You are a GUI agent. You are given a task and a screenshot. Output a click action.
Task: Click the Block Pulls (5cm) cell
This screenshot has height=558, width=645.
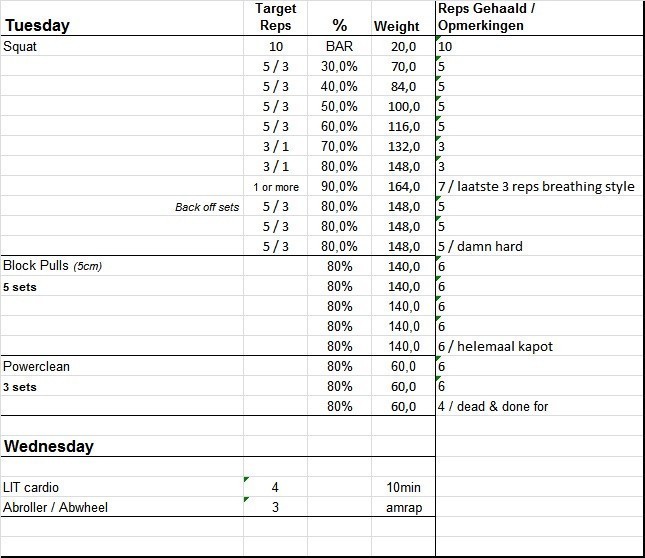[x=52, y=266]
